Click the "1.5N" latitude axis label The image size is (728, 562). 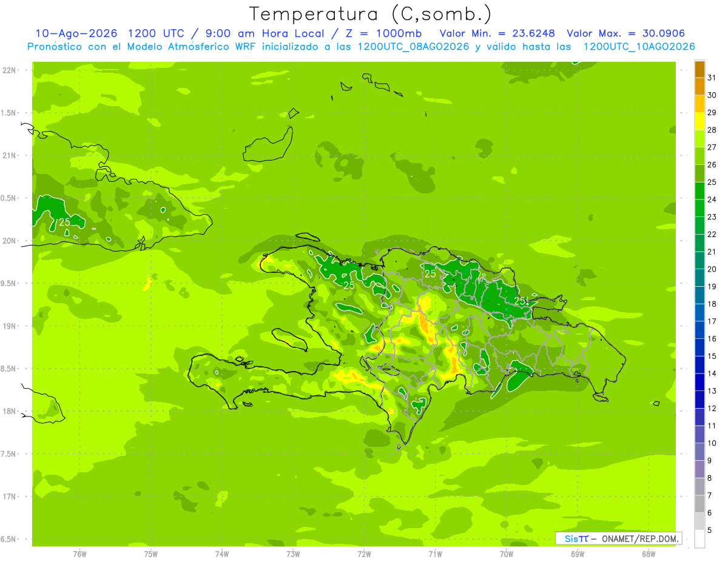[x=9, y=113]
